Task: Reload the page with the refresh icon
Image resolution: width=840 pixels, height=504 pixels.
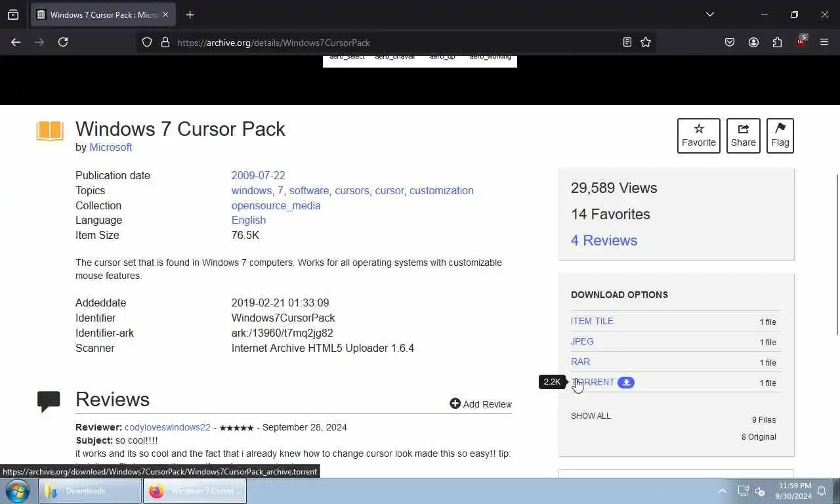Action: pos(63,42)
